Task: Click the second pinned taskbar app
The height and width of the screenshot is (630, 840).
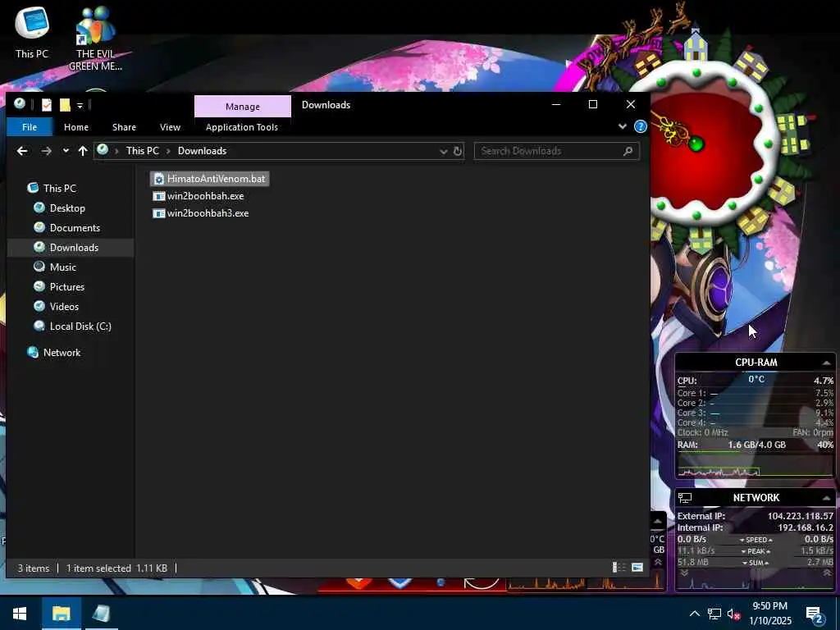Action: [x=100, y=614]
